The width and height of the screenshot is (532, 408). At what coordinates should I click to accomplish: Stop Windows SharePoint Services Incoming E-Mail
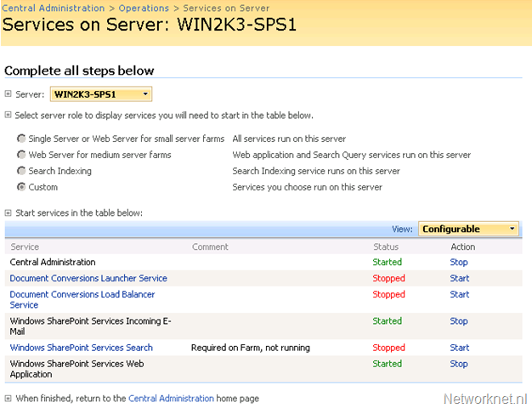click(x=459, y=320)
